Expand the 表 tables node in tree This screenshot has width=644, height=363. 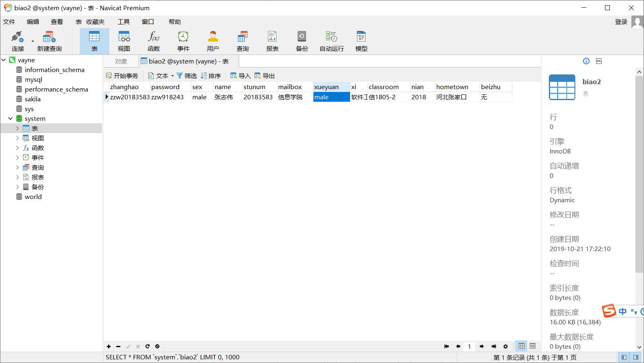tap(17, 128)
